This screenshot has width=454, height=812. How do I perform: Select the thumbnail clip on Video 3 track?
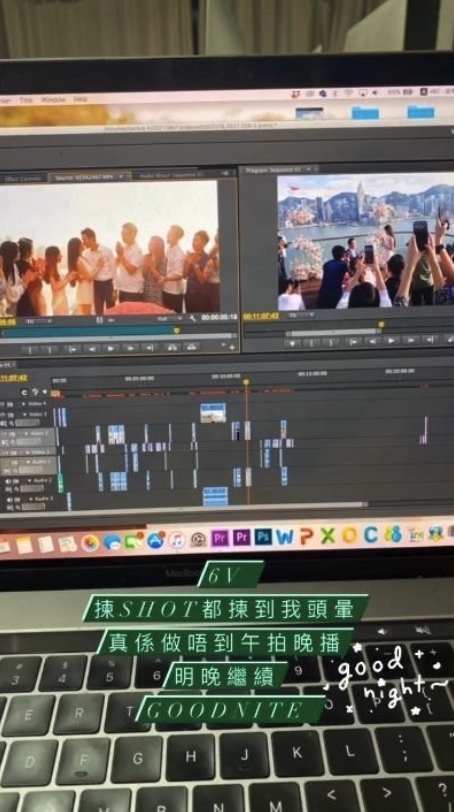click(213, 413)
